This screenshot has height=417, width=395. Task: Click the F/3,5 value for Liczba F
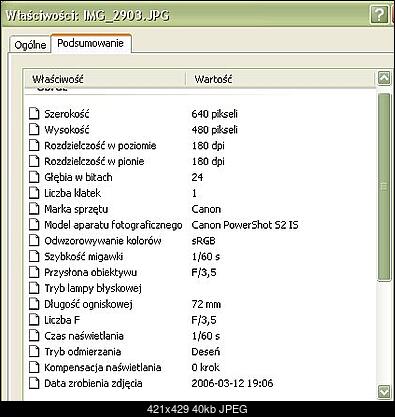coord(204,320)
